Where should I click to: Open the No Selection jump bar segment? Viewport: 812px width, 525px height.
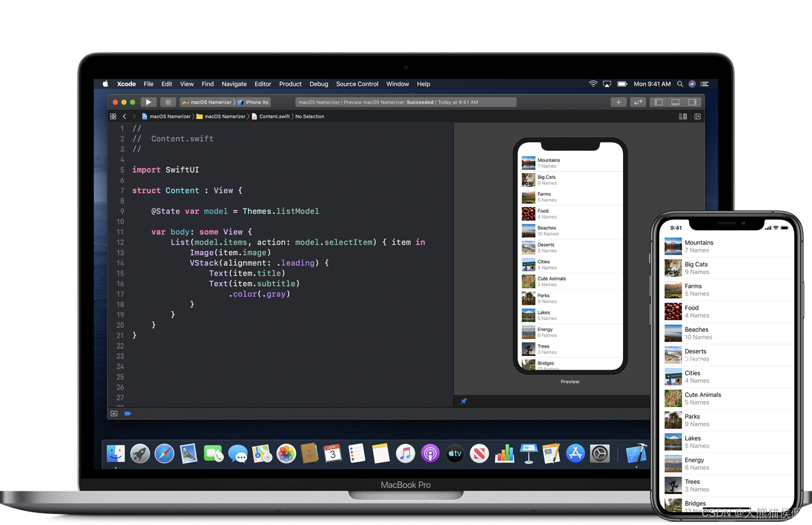coord(310,117)
